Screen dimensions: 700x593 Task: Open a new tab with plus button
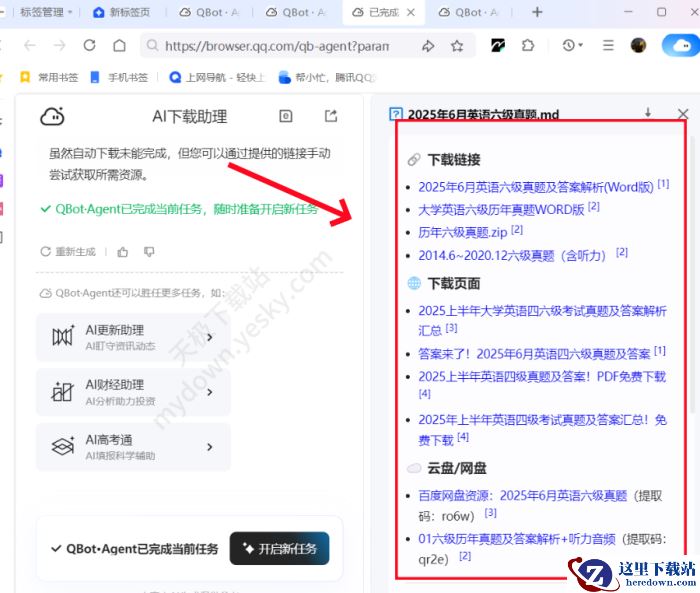point(538,12)
